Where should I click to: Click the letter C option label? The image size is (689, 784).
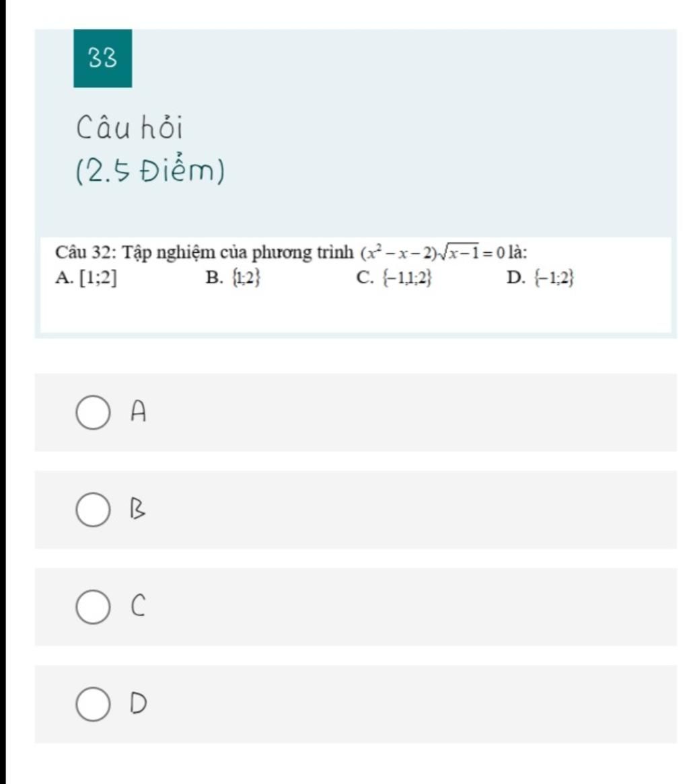pyautogui.click(x=138, y=606)
